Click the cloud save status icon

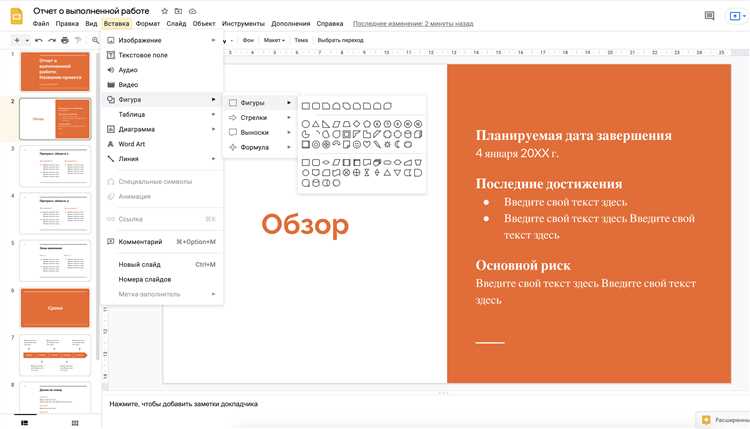pos(192,11)
